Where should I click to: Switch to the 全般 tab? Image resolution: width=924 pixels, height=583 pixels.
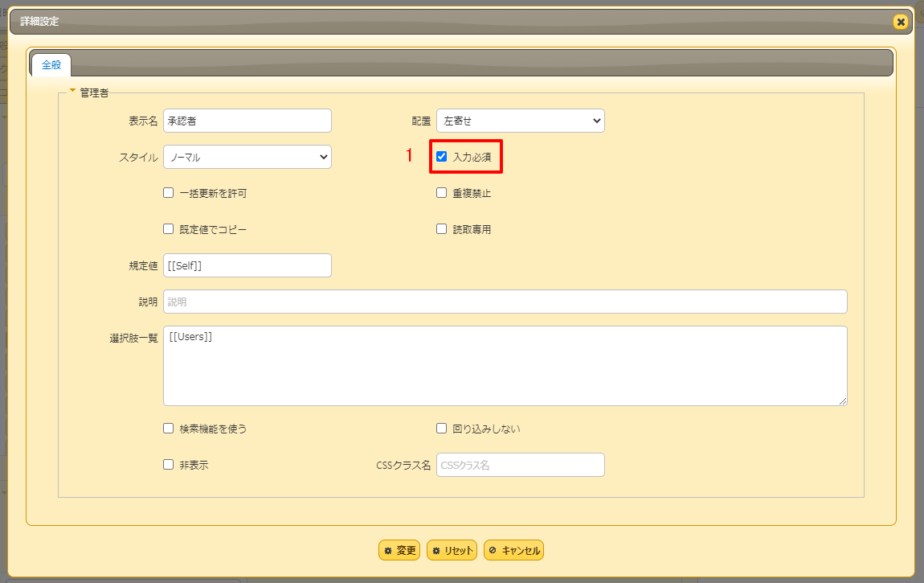tap(51, 66)
